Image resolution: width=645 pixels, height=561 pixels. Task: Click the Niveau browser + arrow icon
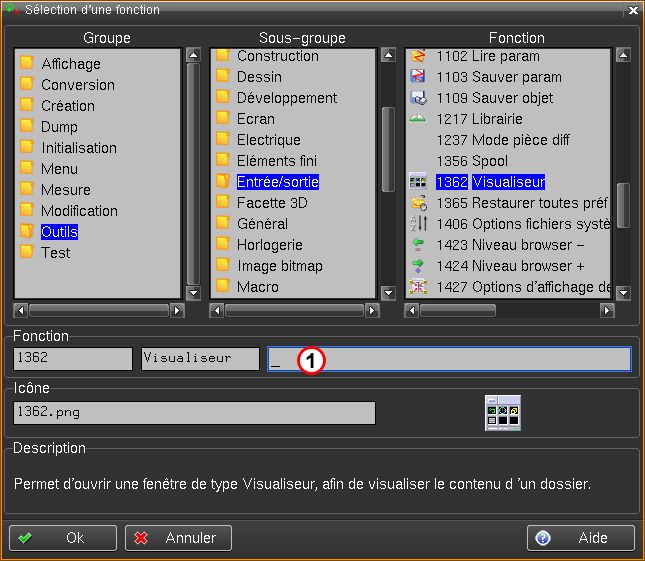pos(419,266)
